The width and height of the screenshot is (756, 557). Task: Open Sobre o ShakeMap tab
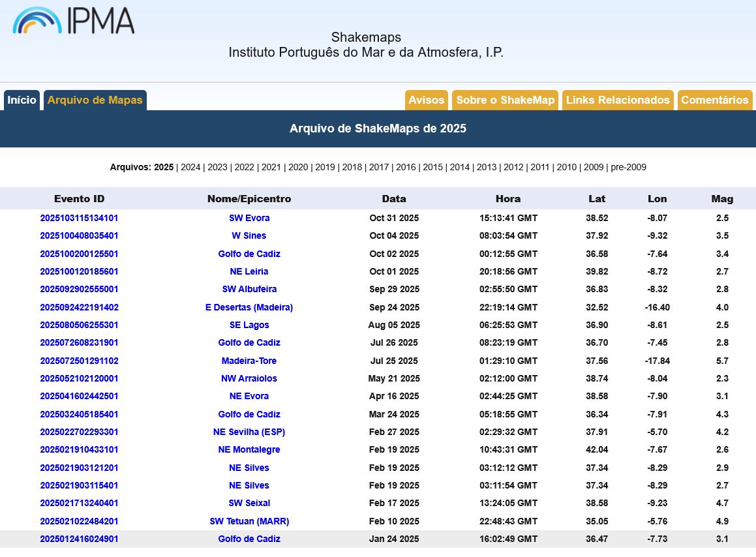(506, 100)
